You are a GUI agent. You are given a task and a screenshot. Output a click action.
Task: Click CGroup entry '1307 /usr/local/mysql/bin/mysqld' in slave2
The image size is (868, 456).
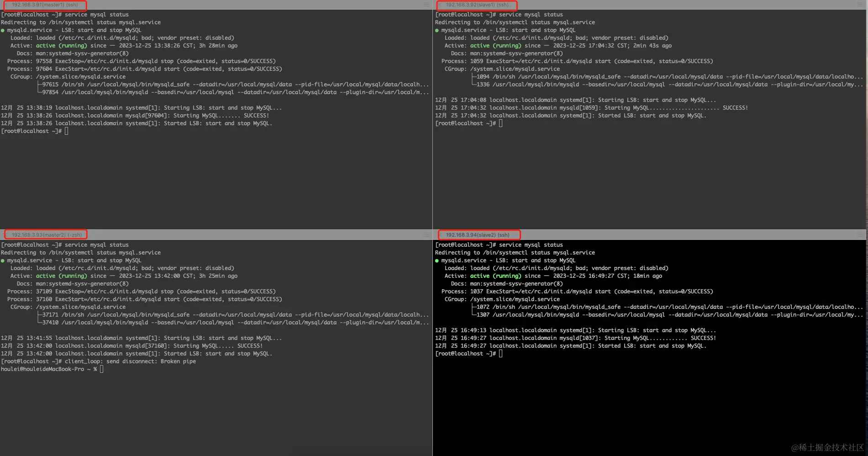click(x=668, y=315)
